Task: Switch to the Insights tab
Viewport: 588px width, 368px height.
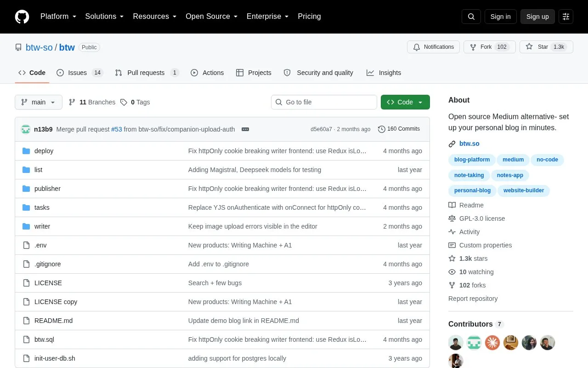Action: point(384,73)
